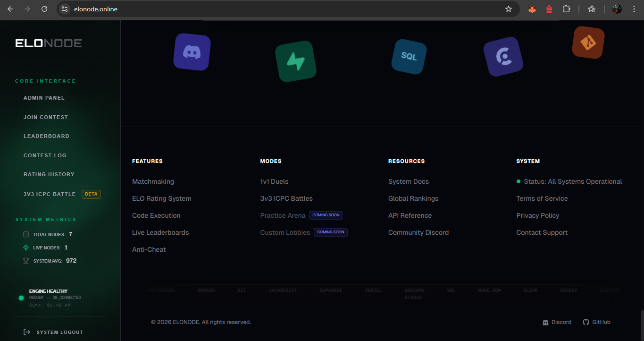The height and width of the screenshot is (341, 644).
Task: Open the Code Execution link
Action: [x=156, y=215]
